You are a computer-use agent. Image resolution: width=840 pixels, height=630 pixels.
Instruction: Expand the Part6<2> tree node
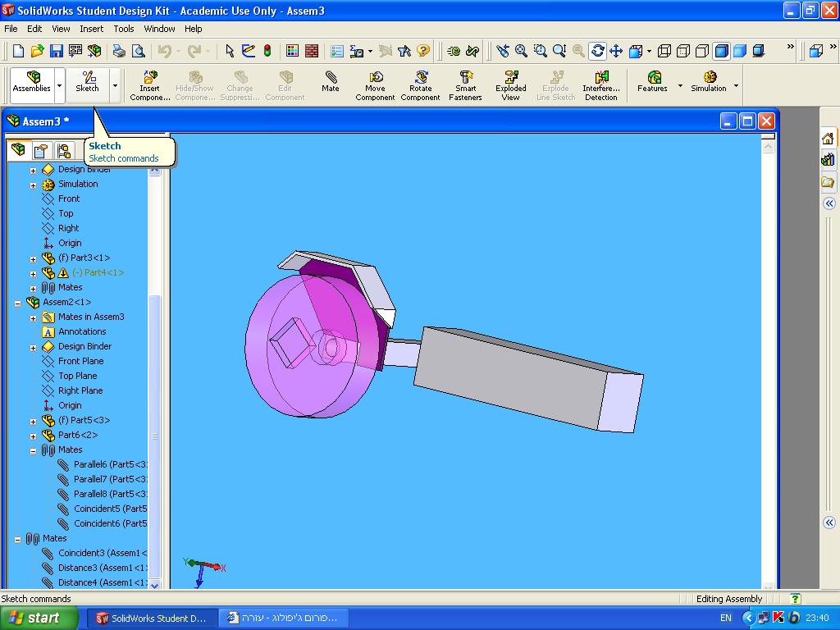click(x=34, y=436)
